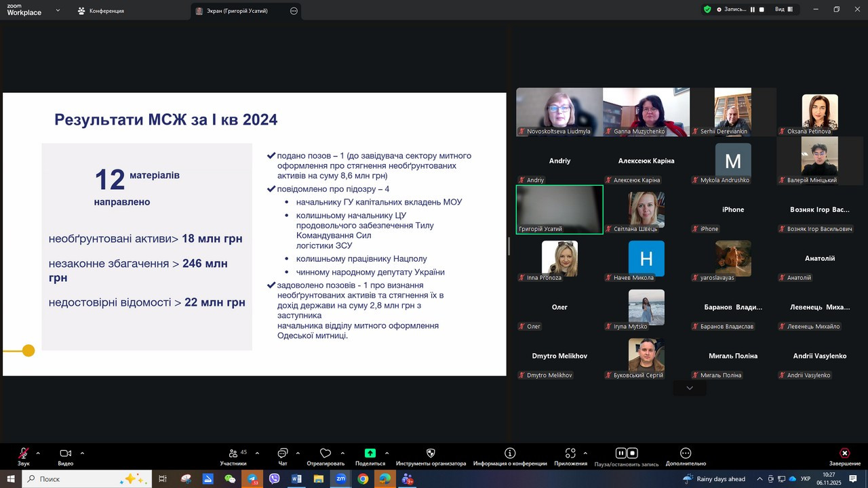
Task: Select Iryna Mytsko's participant tile
Action: 646,307
